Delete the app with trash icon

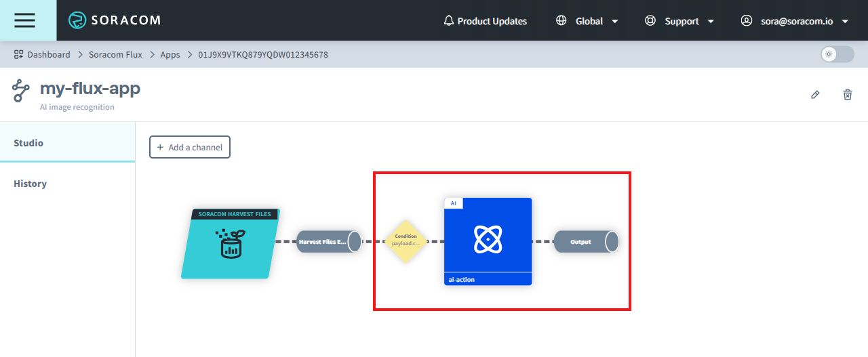(x=848, y=95)
